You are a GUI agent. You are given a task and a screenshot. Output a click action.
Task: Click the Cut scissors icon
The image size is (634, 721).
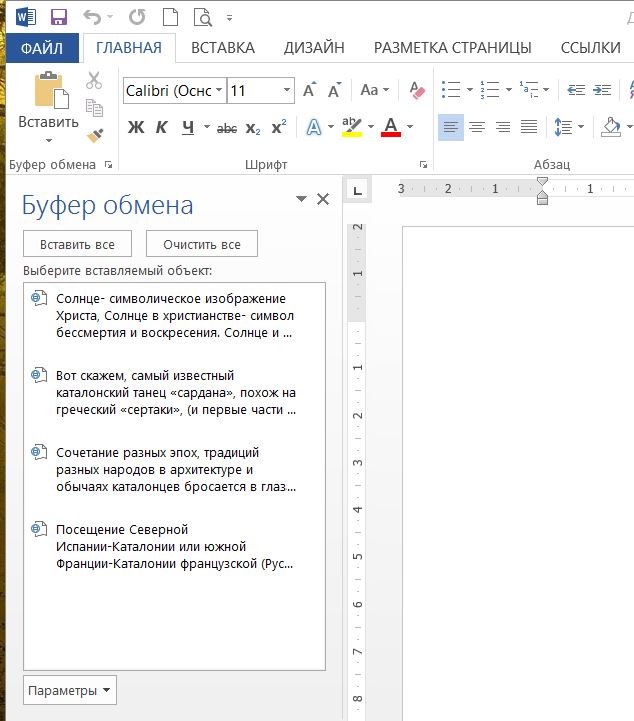[x=94, y=81]
